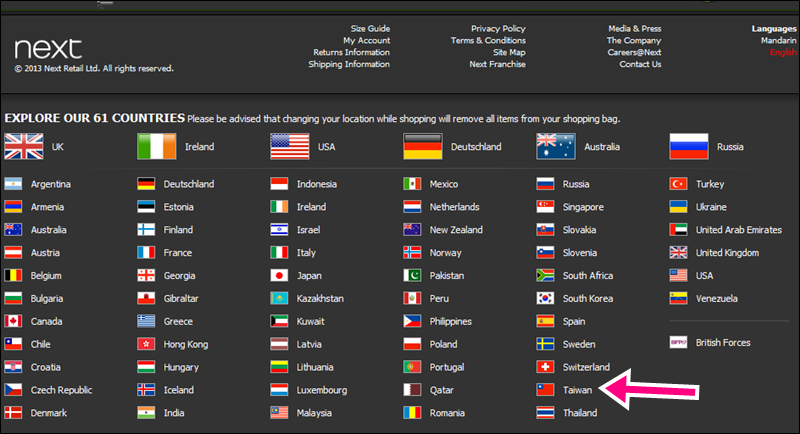Click the large Deutschland flag in top row

(x=423, y=146)
